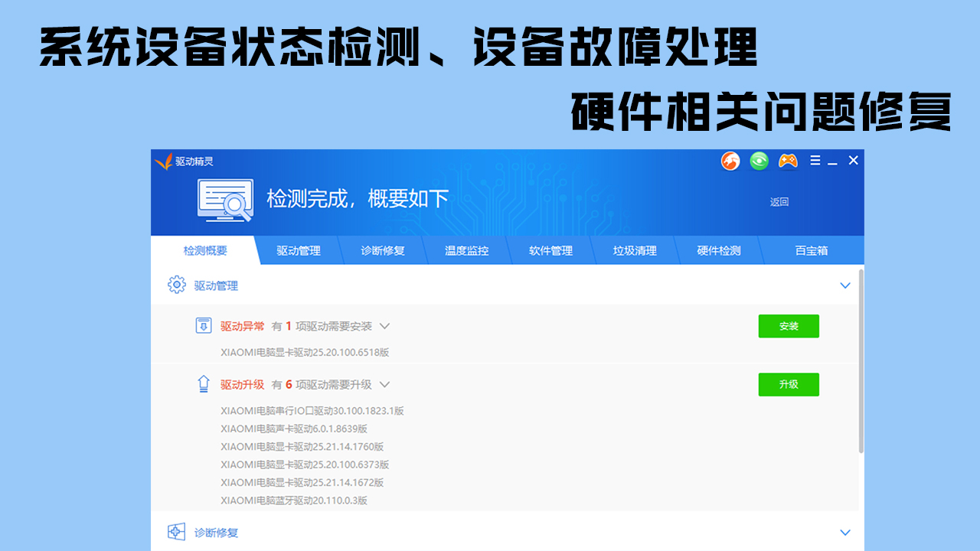This screenshot has width=980, height=551.
Task: Click the magnifier computer illustration icon
Action: point(225,199)
